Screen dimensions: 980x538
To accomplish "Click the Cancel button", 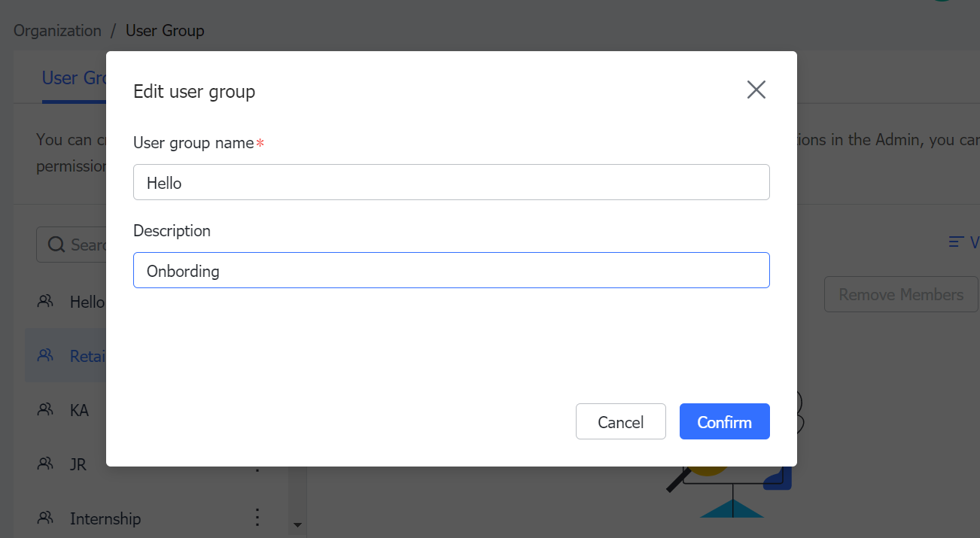I will point(620,421).
